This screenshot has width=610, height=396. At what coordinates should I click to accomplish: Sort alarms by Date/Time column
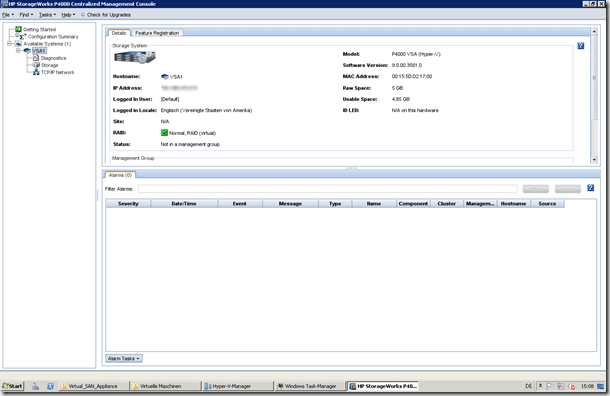point(184,203)
